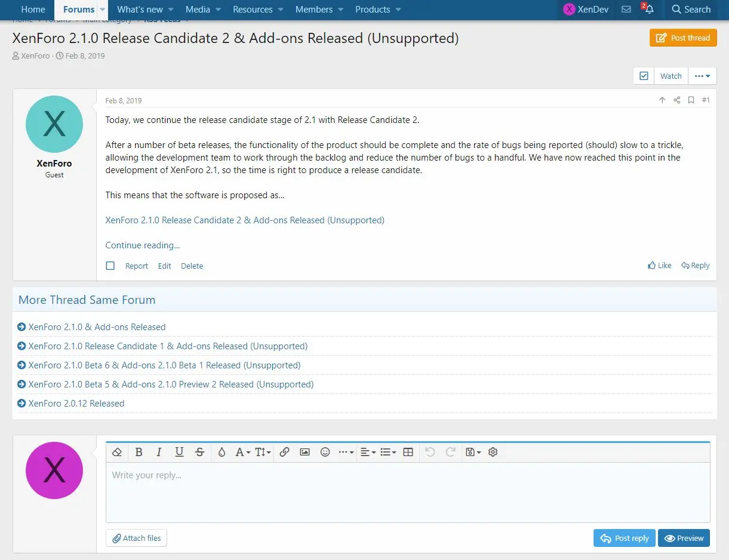Report the XenForo post
Image resolution: width=729 pixels, height=560 pixels.
pos(137,266)
